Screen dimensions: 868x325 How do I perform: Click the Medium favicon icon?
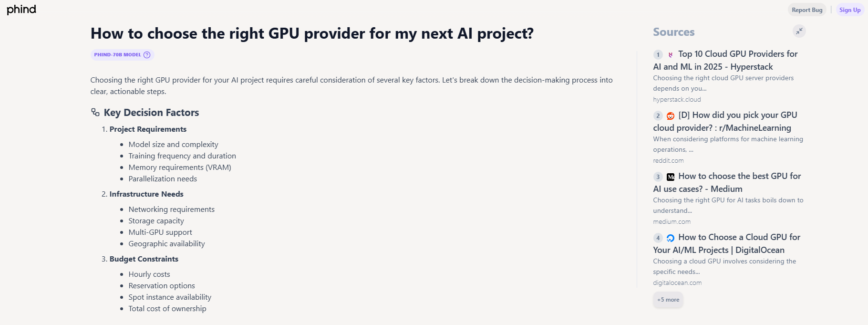click(671, 177)
